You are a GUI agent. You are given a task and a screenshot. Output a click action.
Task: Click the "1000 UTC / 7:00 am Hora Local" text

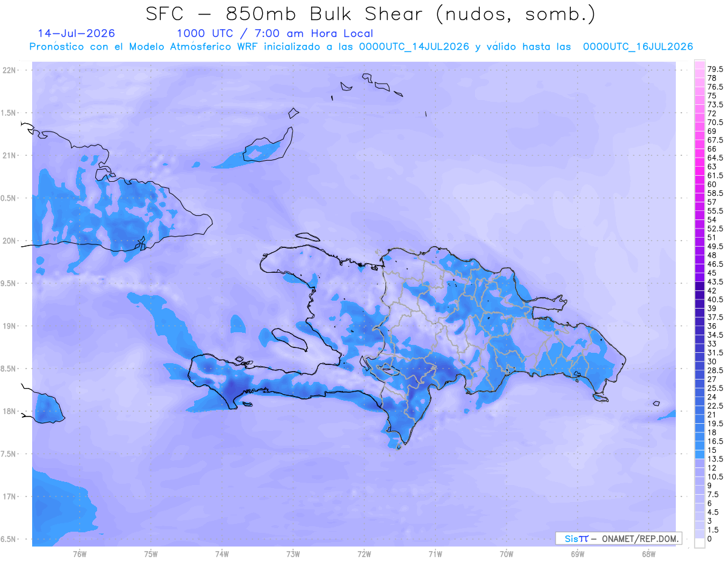click(275, 34)
